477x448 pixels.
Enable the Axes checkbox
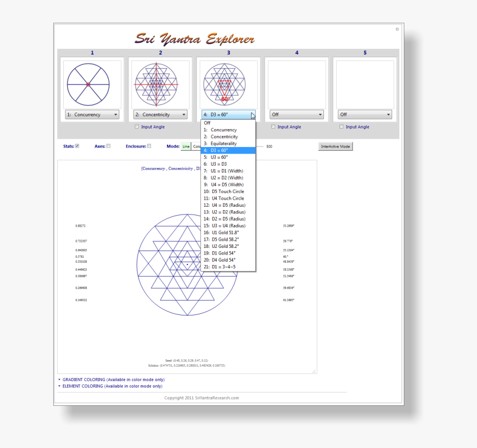(x=108, y=146)
